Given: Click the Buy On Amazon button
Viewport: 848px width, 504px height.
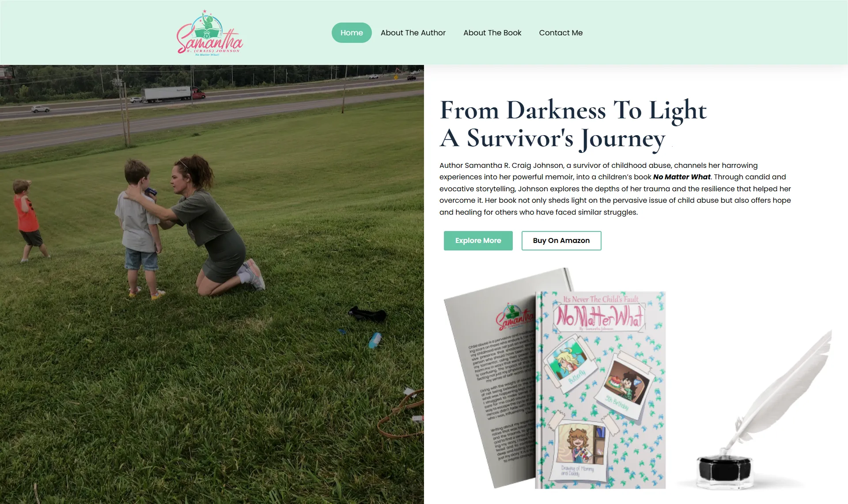Looking at the screenshot, I should pos(561,241).
